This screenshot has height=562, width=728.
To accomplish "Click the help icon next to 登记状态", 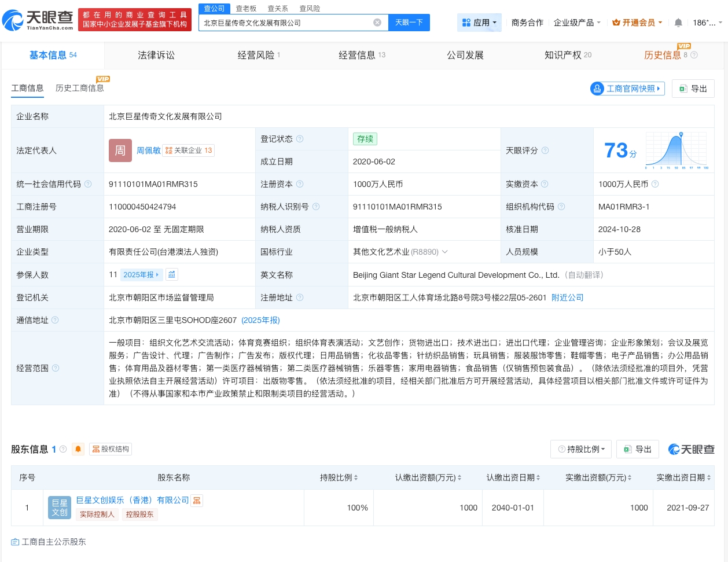I will [300, 139].
